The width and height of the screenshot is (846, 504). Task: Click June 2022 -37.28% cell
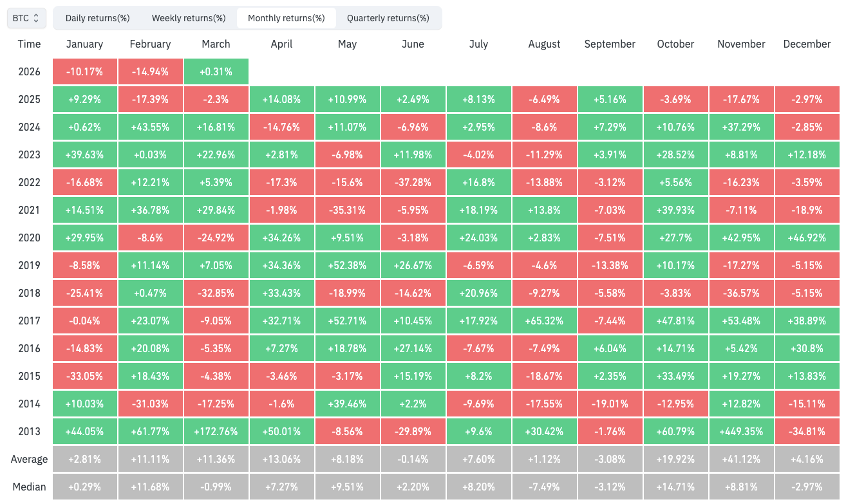(413, 182)
